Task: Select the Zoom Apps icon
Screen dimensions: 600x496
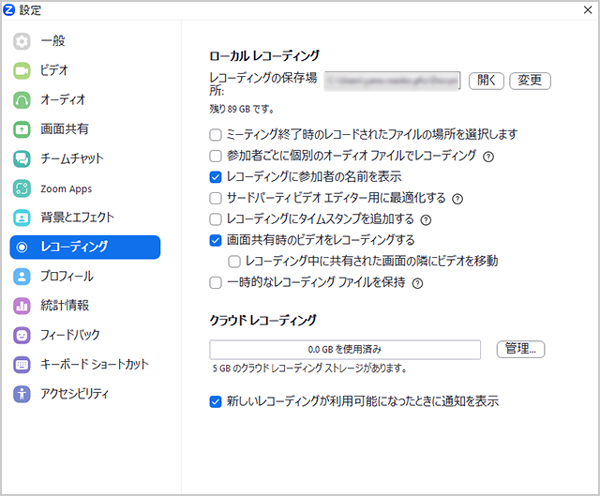Action: [22, 188]
